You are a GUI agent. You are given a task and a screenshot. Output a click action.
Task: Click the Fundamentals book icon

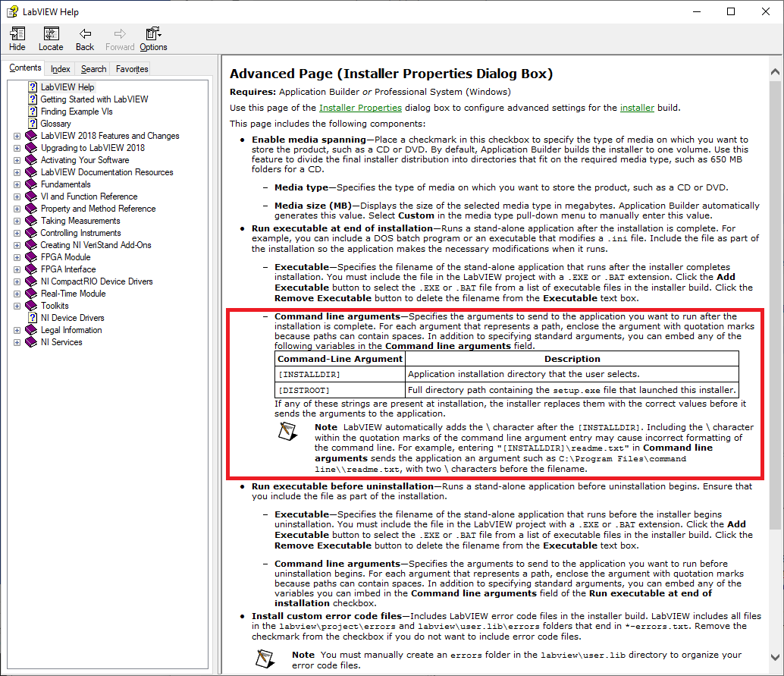pos(31,184)
